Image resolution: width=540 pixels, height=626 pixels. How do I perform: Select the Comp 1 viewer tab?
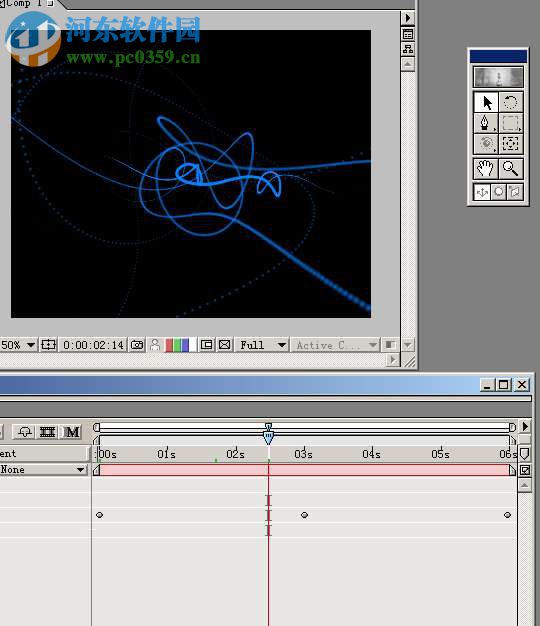pos(27,4)
